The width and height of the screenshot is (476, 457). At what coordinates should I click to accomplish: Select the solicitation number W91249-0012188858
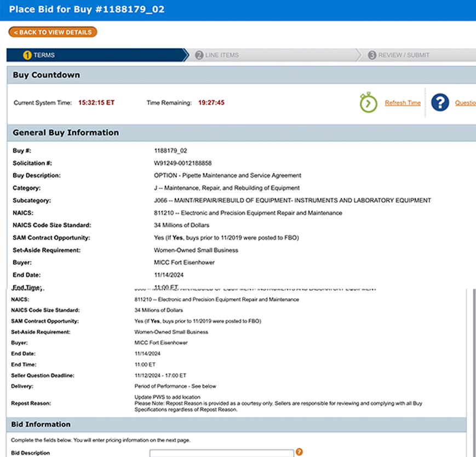183,163
